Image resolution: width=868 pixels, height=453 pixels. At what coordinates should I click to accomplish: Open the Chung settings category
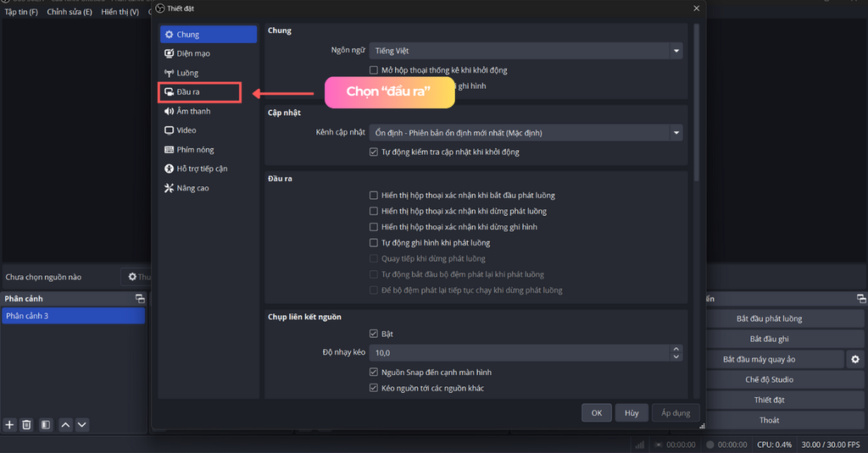coord(209,35)
